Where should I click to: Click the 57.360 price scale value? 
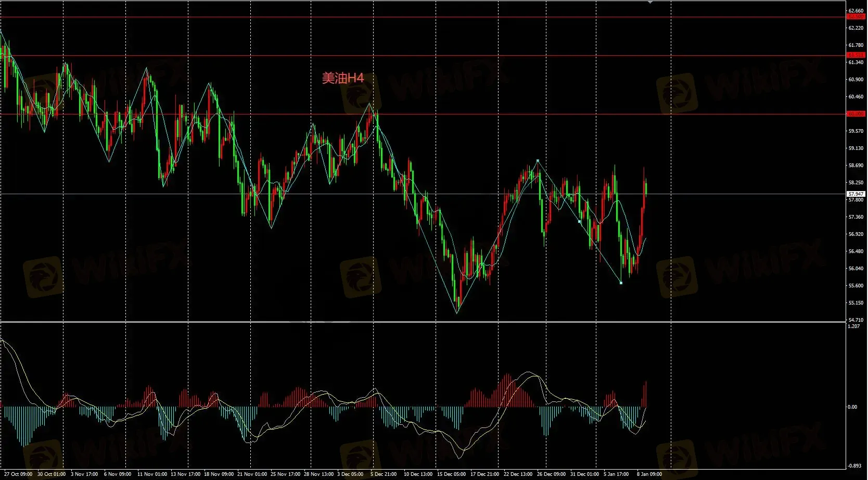(x=856, y=217)
